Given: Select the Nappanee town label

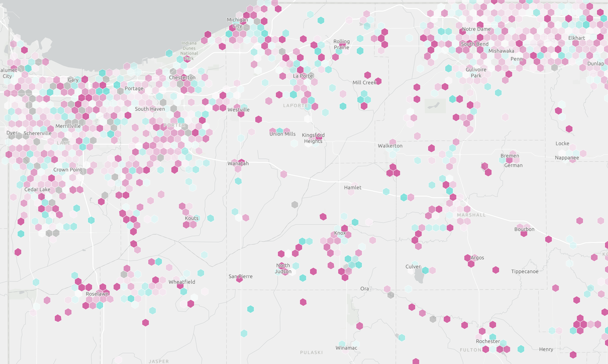Looking at the screenshot, I should pos(567,158).
